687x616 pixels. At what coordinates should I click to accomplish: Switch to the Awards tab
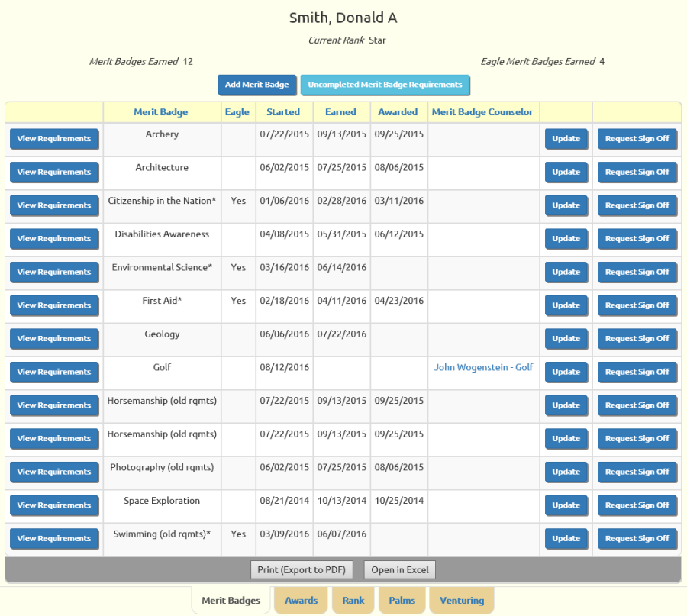click(301, 600)
